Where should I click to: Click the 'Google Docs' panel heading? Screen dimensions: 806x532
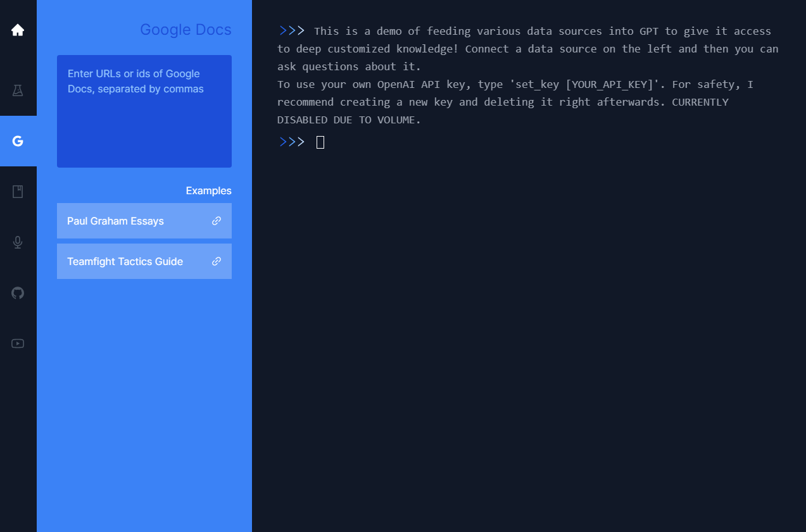[186, 30]
